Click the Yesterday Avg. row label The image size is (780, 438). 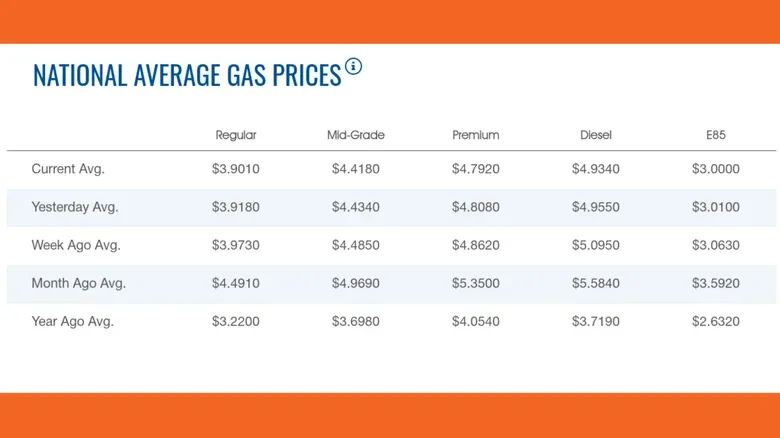pos(75,207)
